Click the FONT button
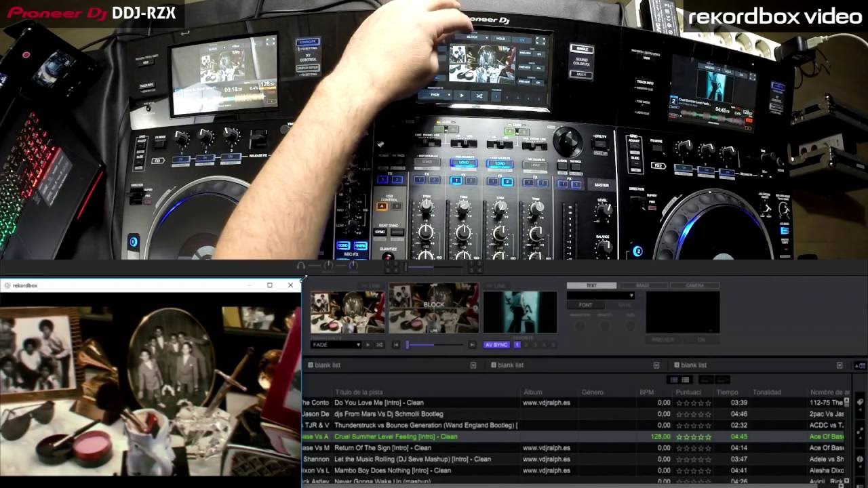The height and width of the screenshot is (488, 868). point(585,305)
